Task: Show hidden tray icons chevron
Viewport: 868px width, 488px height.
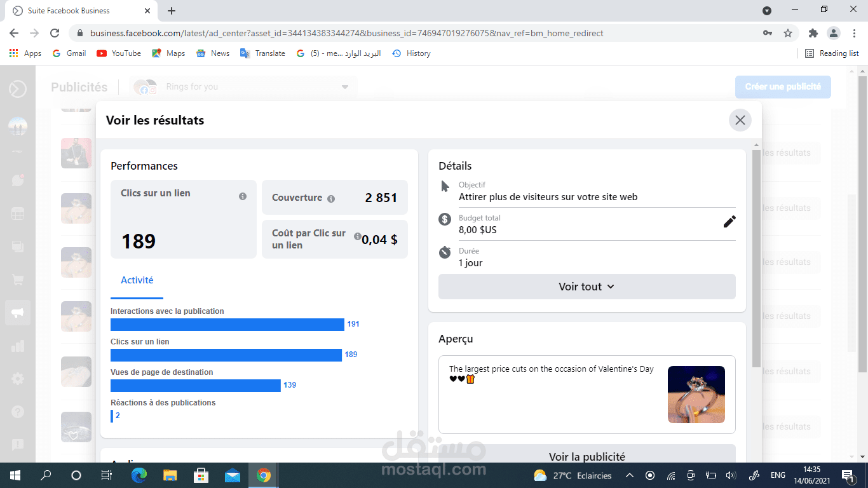Action: 630,475
